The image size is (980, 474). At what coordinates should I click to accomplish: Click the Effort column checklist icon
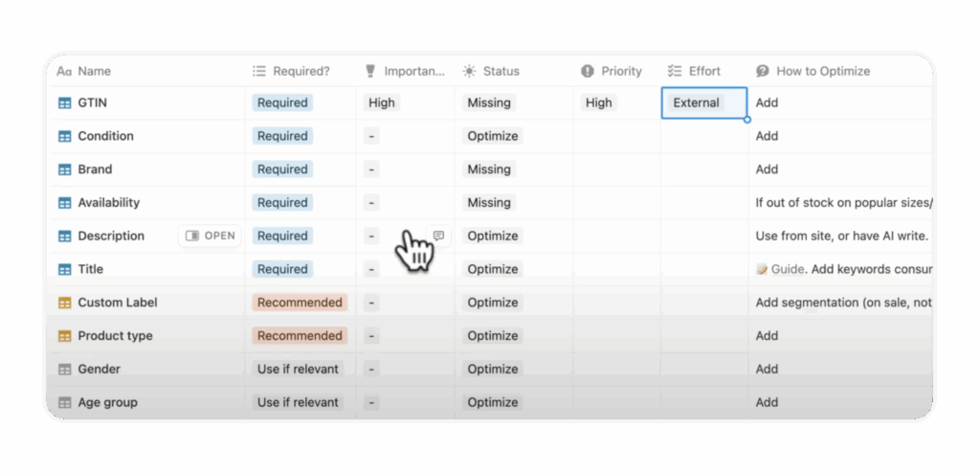[x=674, y=71]
